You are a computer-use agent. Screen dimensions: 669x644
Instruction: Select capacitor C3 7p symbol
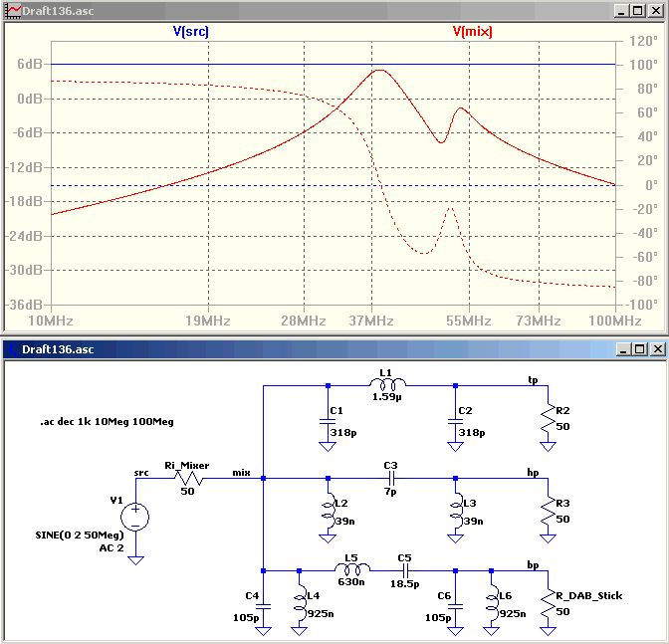[x=391, y=479]
